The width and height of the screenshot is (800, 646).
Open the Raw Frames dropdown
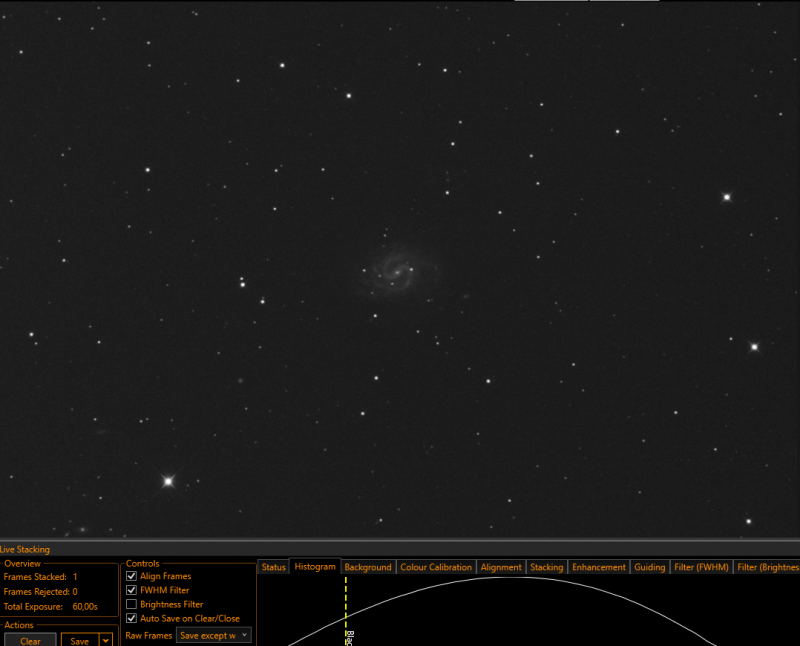214,635
